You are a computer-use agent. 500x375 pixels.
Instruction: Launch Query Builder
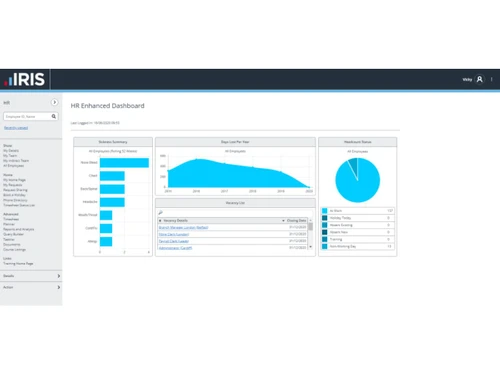pyautogui.click(x=13, y=234)
